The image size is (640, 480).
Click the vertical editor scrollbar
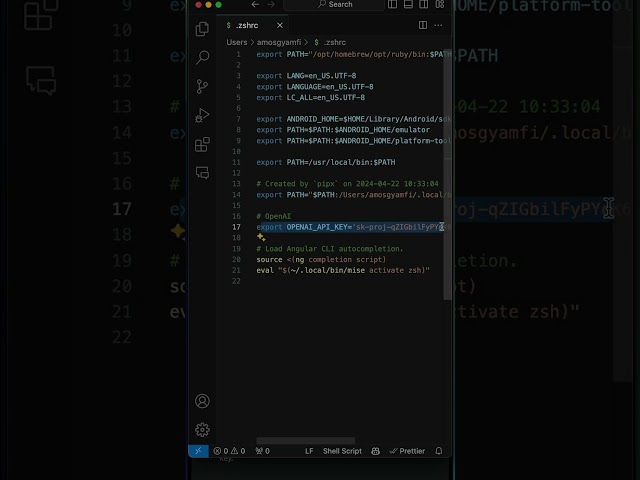tap(447, 176)
